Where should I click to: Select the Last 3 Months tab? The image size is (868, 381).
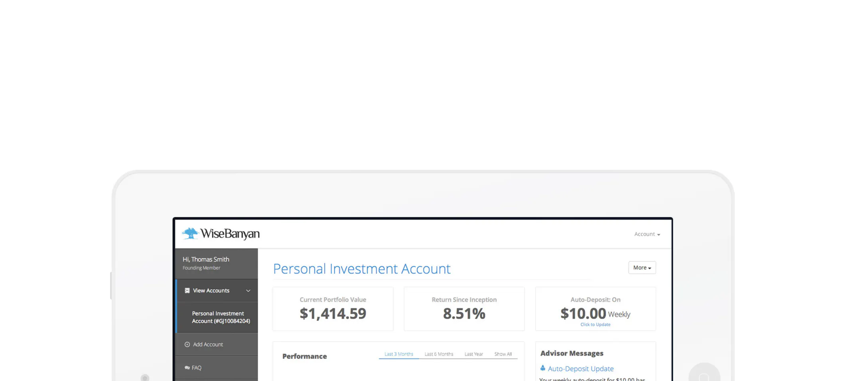398,354
